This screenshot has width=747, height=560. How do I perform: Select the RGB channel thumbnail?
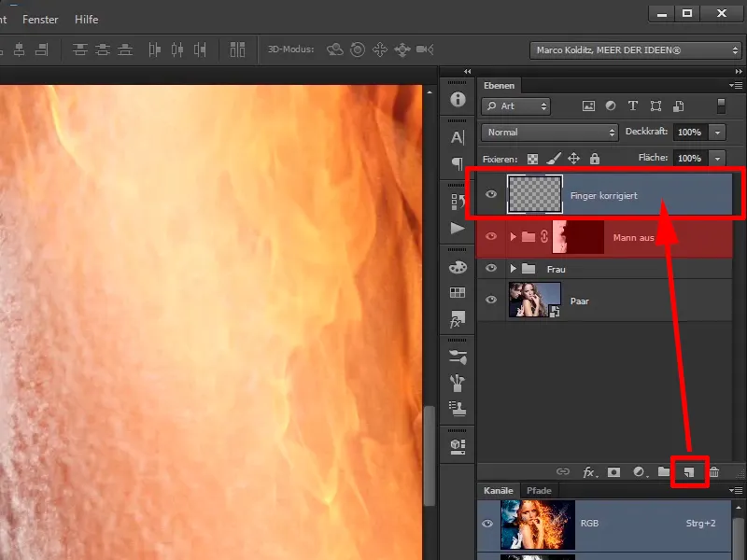tap(538, 525)
